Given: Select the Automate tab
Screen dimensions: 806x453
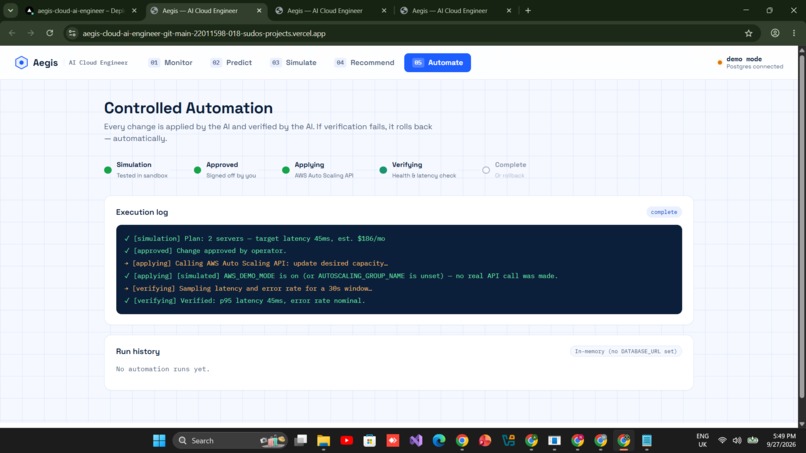Looking at the screenshot, I should click(x=437, y=62).
